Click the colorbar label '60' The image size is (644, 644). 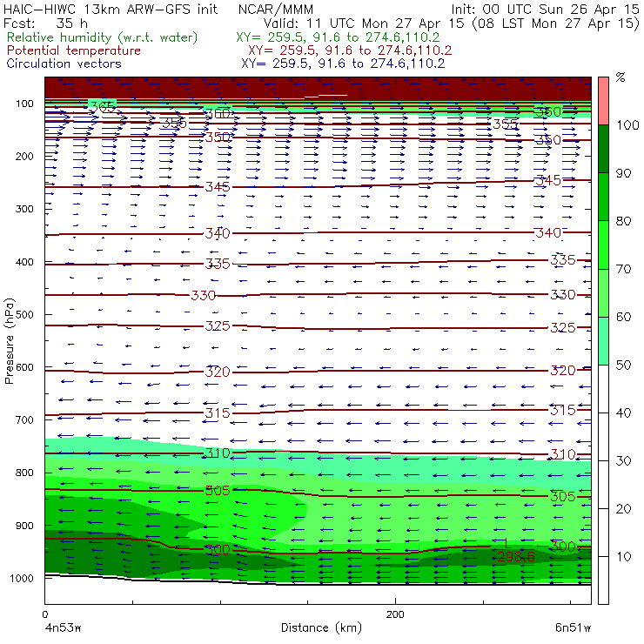(623, 317)
